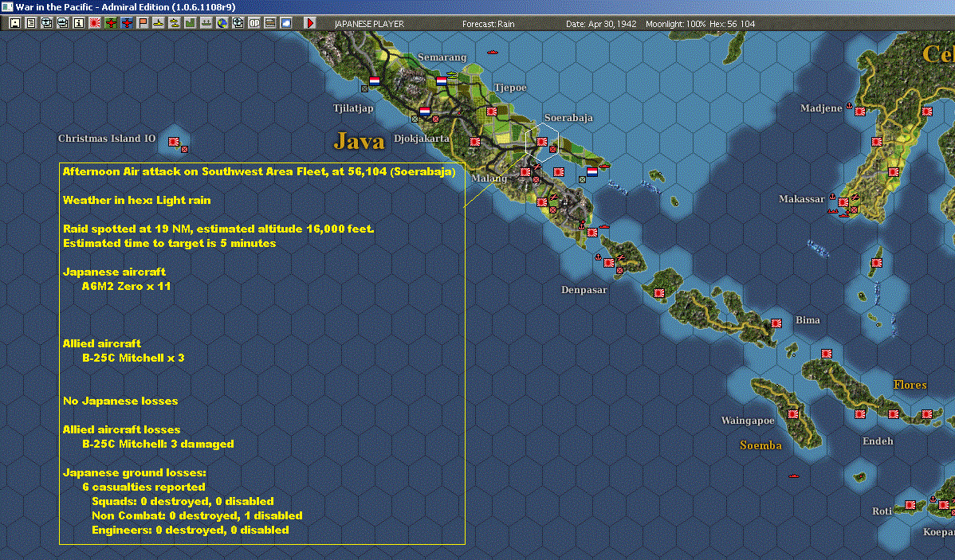955x560 pixels.
Task: Click the 'Weather in hex: Light rain' line
Action: (137, 200)
